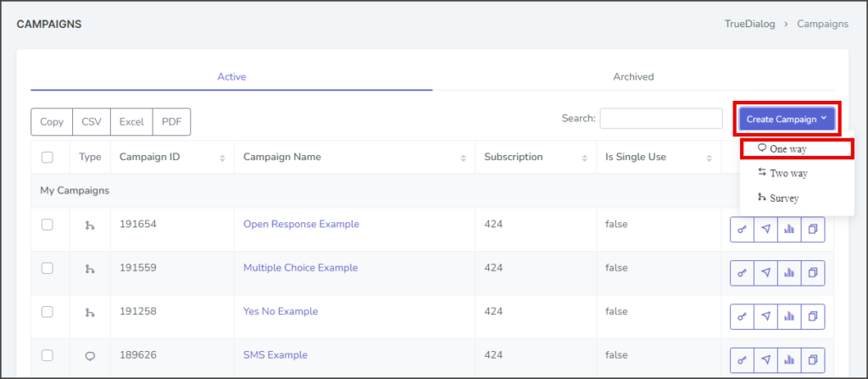Sort by Campaign ID column arrows
Screen dimensions: 868x379
point(223,158)
